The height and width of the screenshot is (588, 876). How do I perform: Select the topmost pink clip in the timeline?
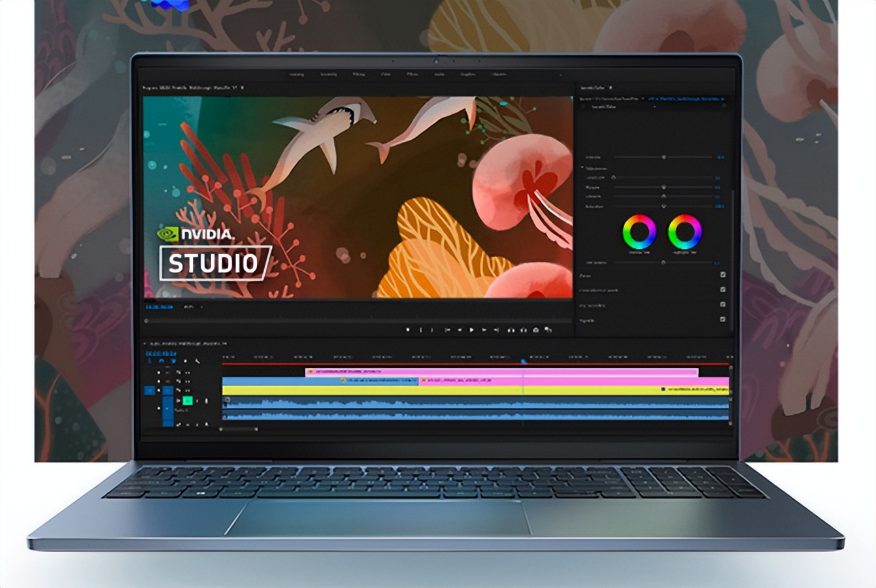pyautogui.click(x=502, y=372)
